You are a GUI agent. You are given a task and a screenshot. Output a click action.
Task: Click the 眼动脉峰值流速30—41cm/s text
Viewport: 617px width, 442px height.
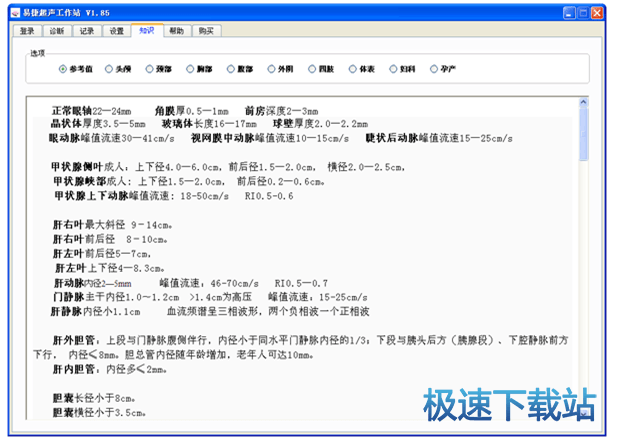(111, 138)
